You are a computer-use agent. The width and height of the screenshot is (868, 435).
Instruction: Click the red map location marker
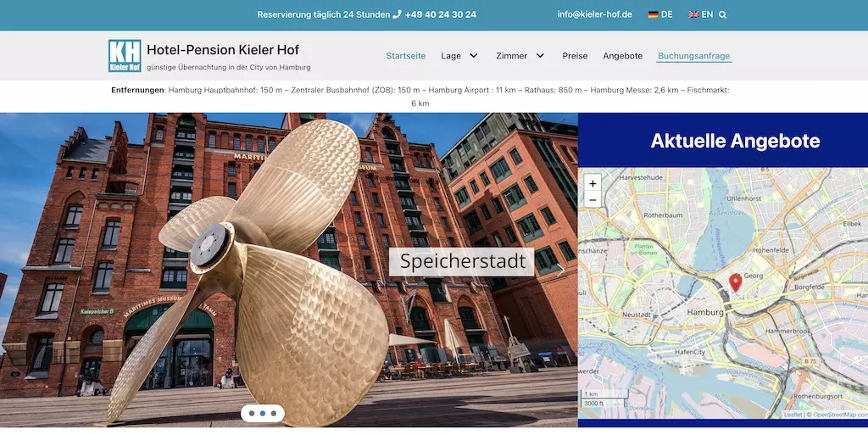[x=735, y=282]
